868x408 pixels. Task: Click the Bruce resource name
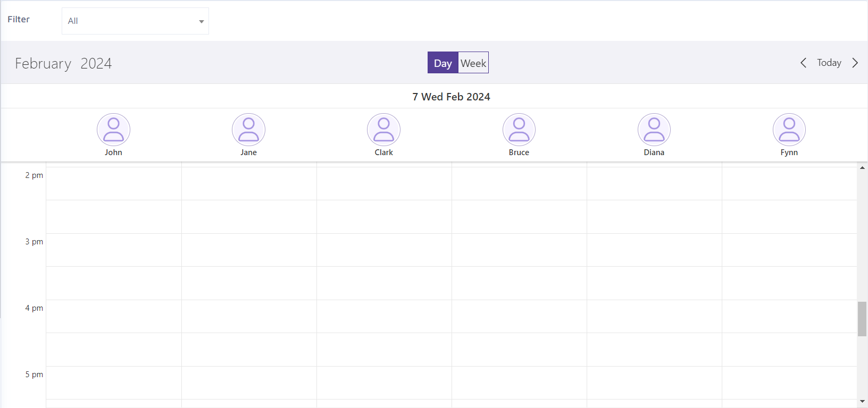[x=519, y=152]
